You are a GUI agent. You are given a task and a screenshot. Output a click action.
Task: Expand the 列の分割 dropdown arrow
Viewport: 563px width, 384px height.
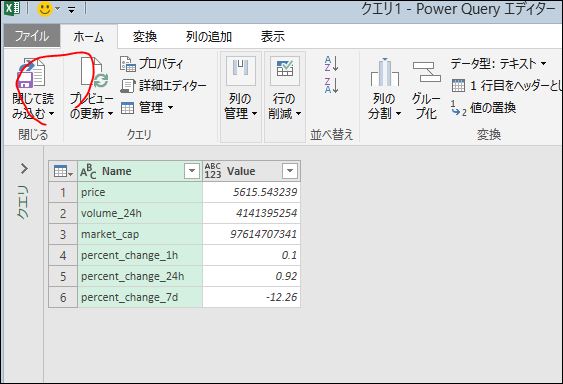click(398, 114)
